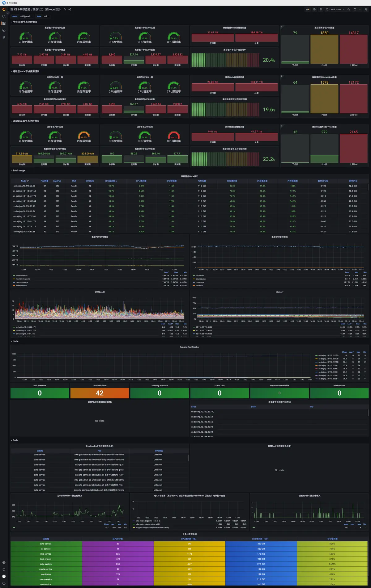Open the Node All variable dropdown
Image resolution: width=371 pixels, height=588 pixels.
pos(46,16)
